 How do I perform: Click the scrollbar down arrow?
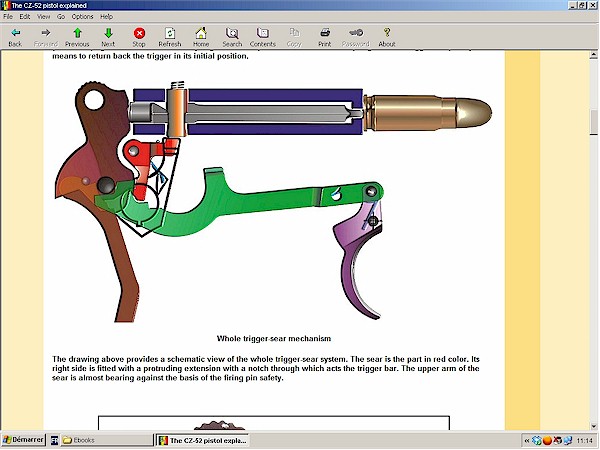(593, 426)
